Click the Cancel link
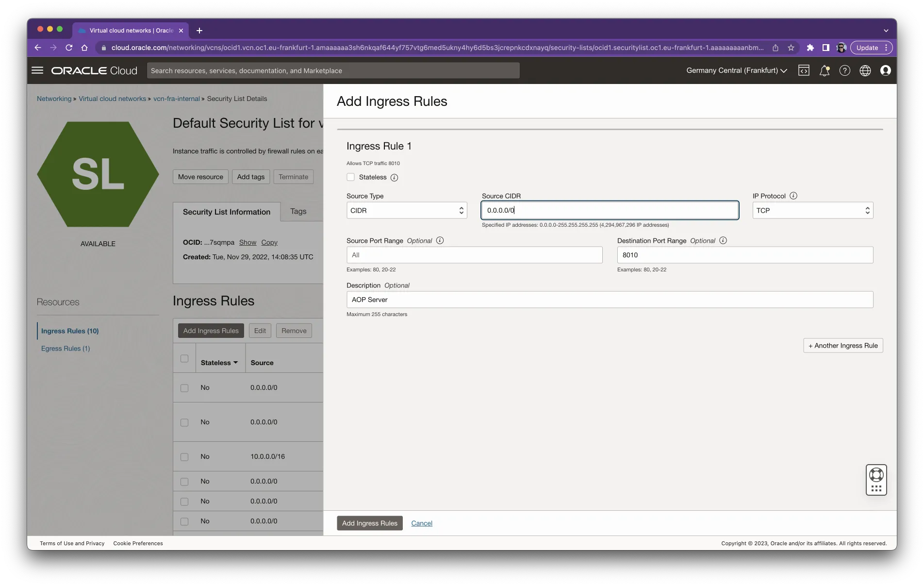The height and width of the screenshot is (586, 924). pyautogui.click(x=422, y=523)
